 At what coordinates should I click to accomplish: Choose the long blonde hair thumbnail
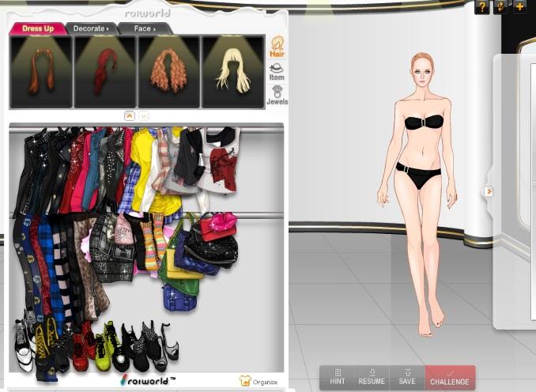click(233, 71)
